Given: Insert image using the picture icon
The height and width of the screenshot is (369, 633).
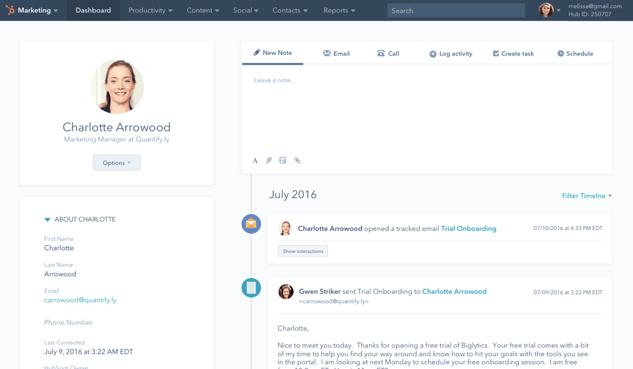Looking at the screenshot, I should point(283,161).
